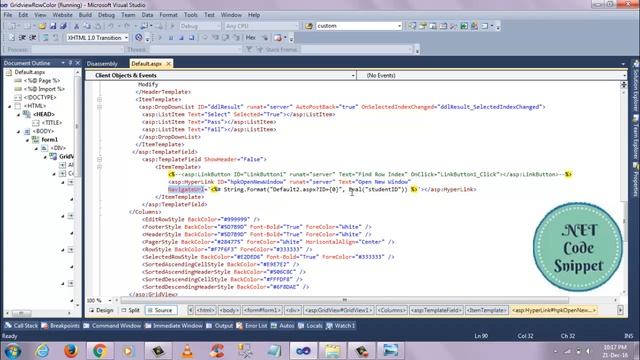Switch to Chrome on the taskbar
640x360 pixels.
point(100,351)
